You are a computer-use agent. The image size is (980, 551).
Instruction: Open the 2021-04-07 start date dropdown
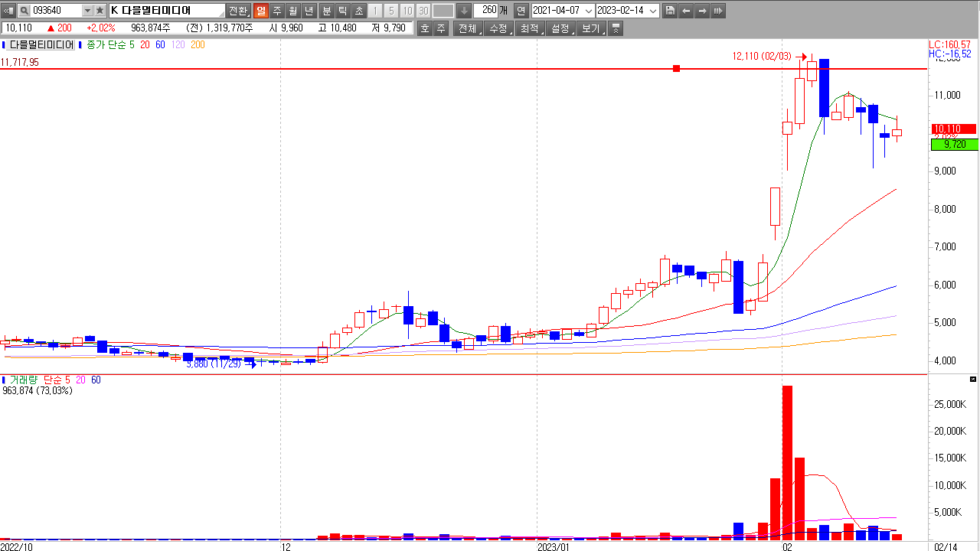click(x=588, y=11)
